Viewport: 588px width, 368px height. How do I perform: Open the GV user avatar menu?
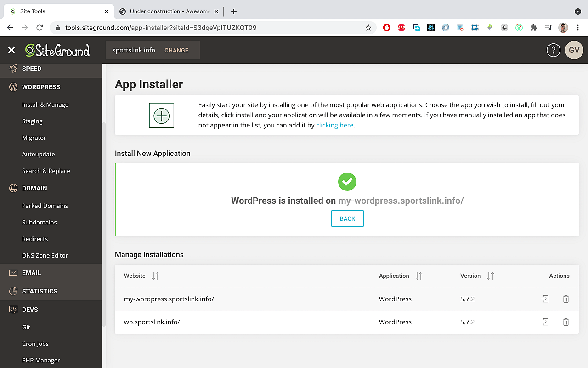574,50
